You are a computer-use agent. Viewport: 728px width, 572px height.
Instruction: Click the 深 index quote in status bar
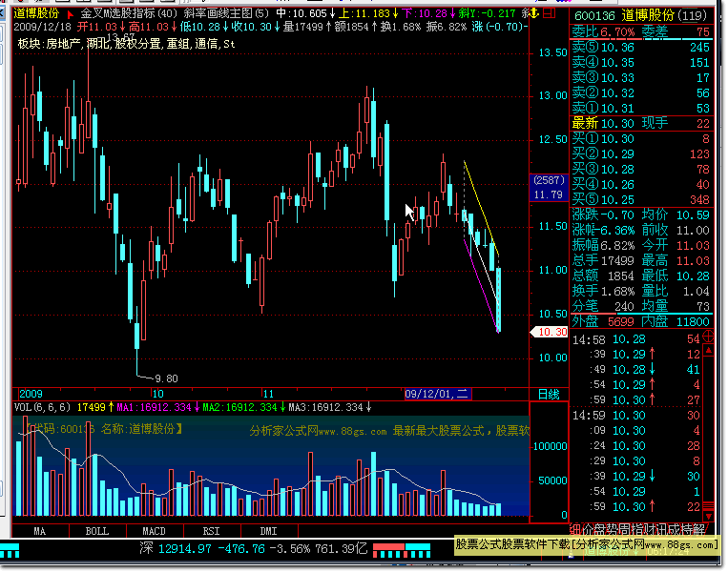click(146, 548)
